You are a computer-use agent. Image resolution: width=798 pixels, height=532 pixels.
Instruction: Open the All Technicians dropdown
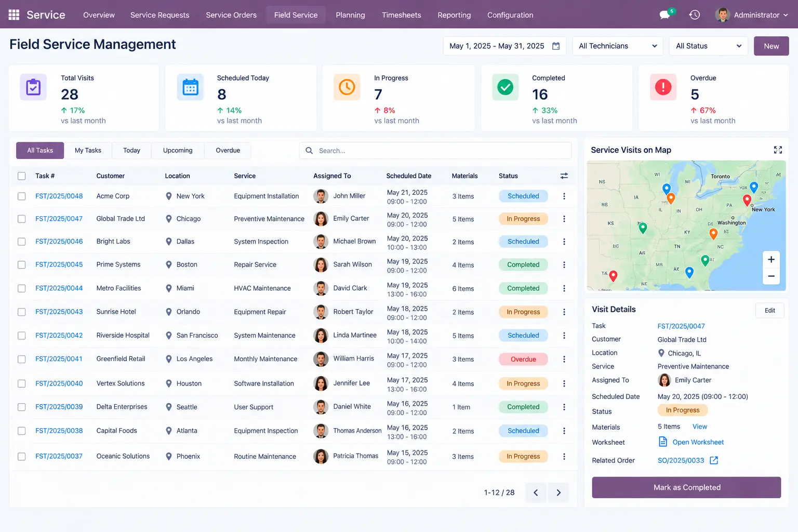coord(618,46)
